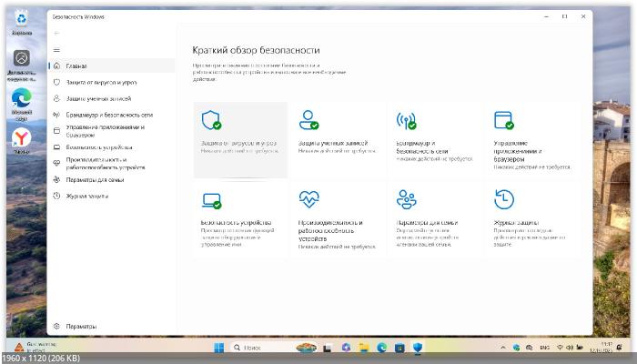
Task: Open the Recycle Bin desktop icon
Action: 20,22
